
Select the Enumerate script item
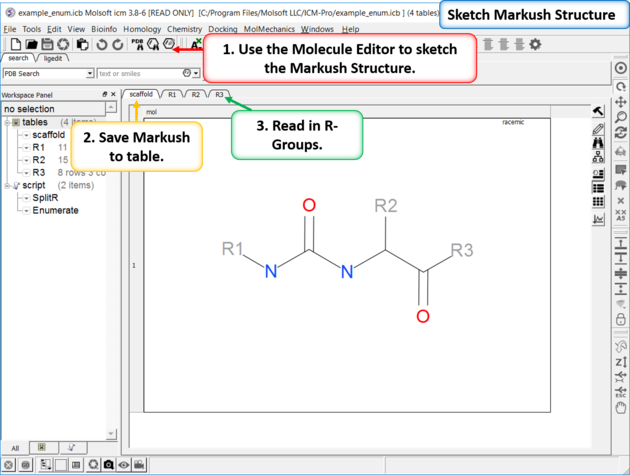55,210
